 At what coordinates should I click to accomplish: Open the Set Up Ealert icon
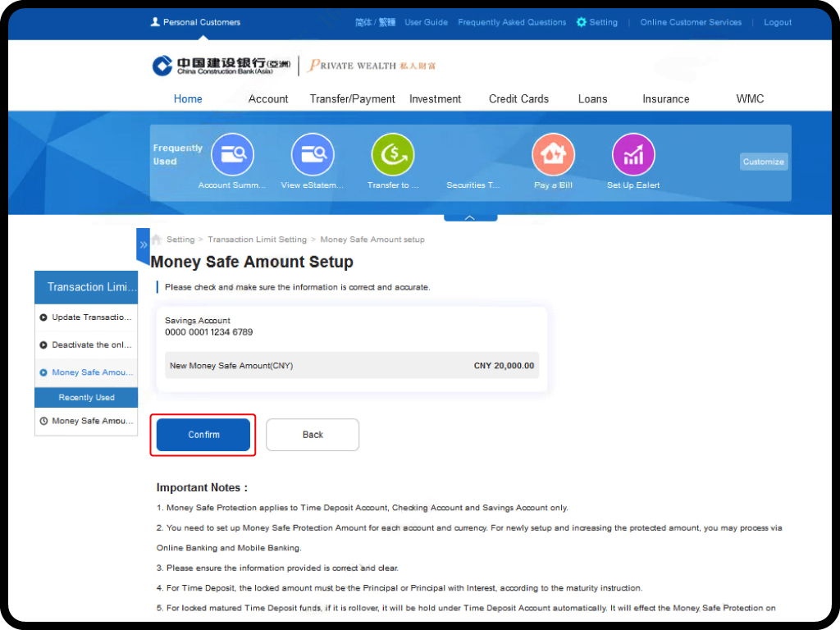point(633,154)
